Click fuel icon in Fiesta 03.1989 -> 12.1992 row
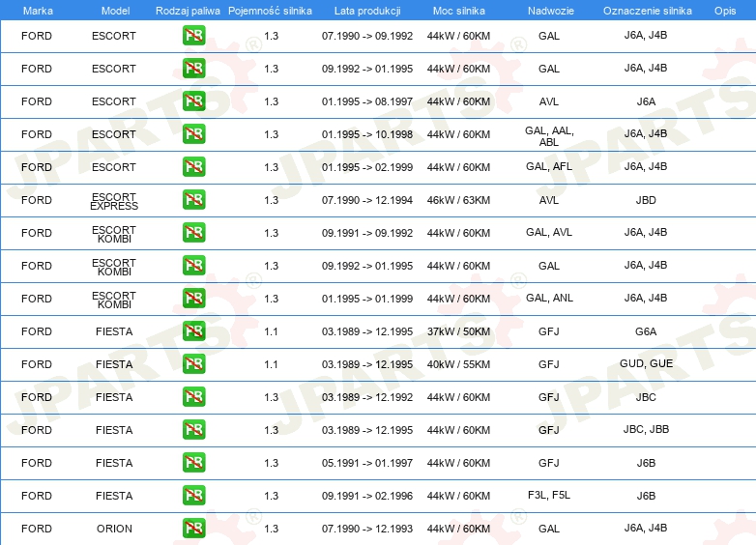This screenshot has height=545, width=756. tap(193, 396)
